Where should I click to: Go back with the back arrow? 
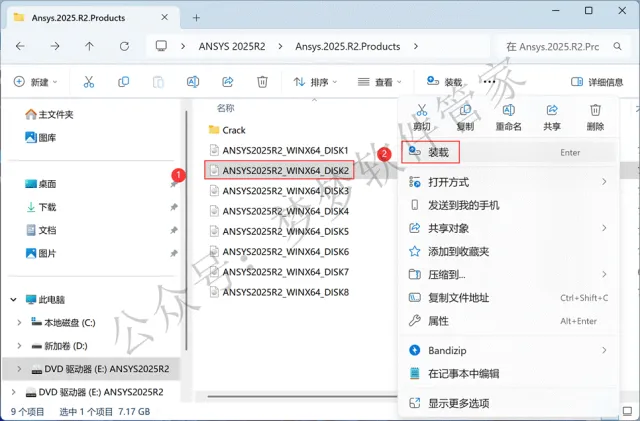(x=20, y=46)
